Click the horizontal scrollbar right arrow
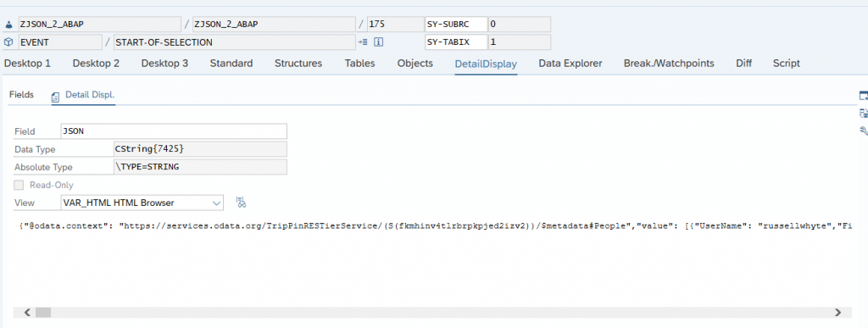Screen dimensions: 868x328 pyautogui.click(x=838, y=313)
